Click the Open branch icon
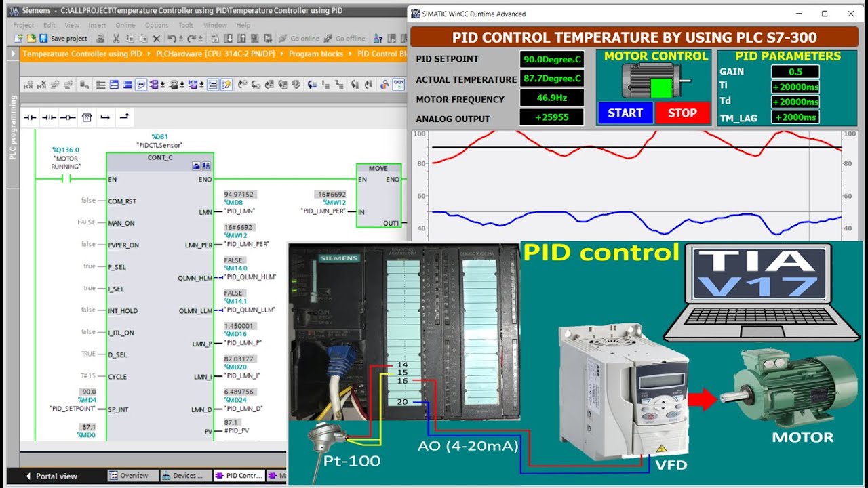 (x=105, y=117)
